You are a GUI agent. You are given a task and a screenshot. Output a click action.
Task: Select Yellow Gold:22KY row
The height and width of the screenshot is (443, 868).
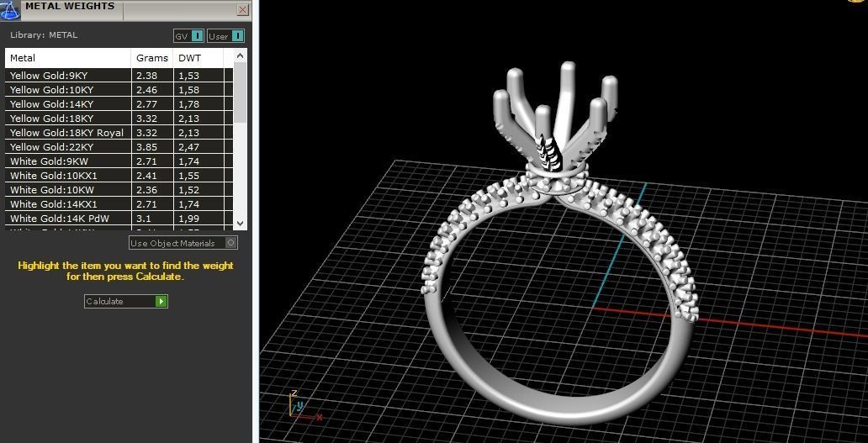pyautogui.click(x=119, y=147)
